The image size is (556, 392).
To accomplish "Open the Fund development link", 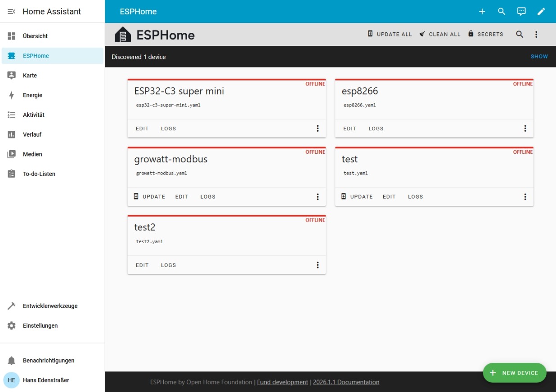I will click(x=282, y=382).
